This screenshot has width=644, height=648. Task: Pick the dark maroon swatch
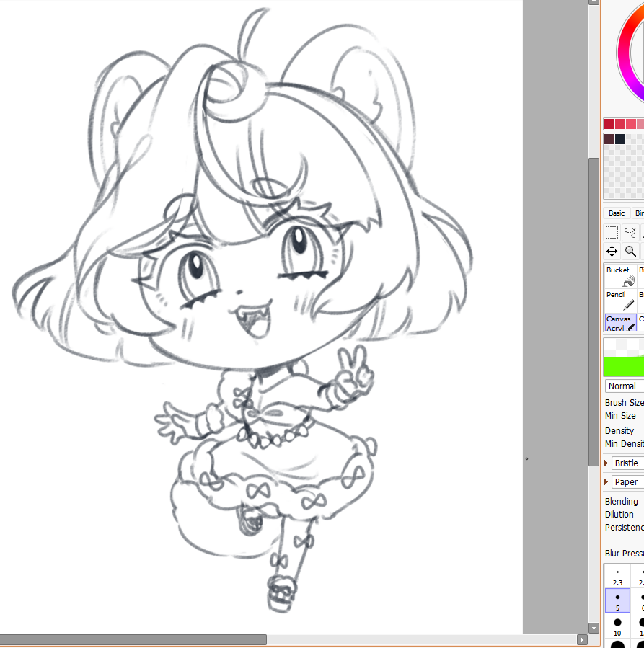[609, 139]
